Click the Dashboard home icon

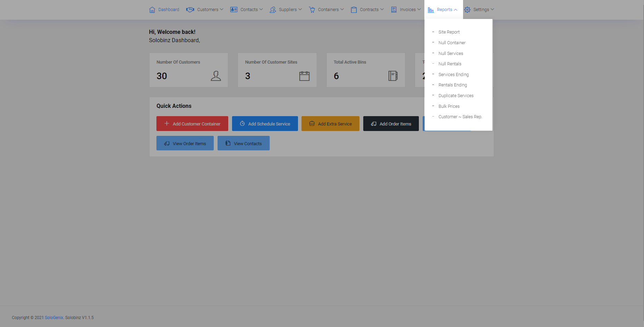tap(152, 10)
